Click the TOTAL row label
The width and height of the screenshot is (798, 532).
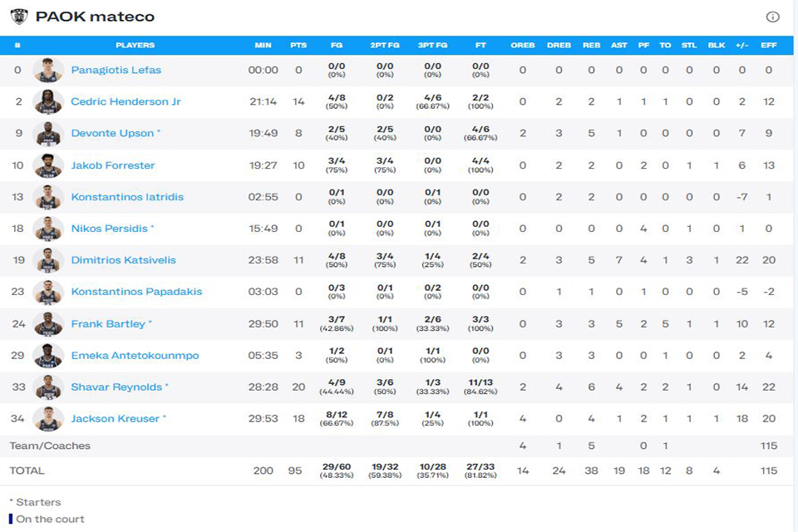coord(27,471)
